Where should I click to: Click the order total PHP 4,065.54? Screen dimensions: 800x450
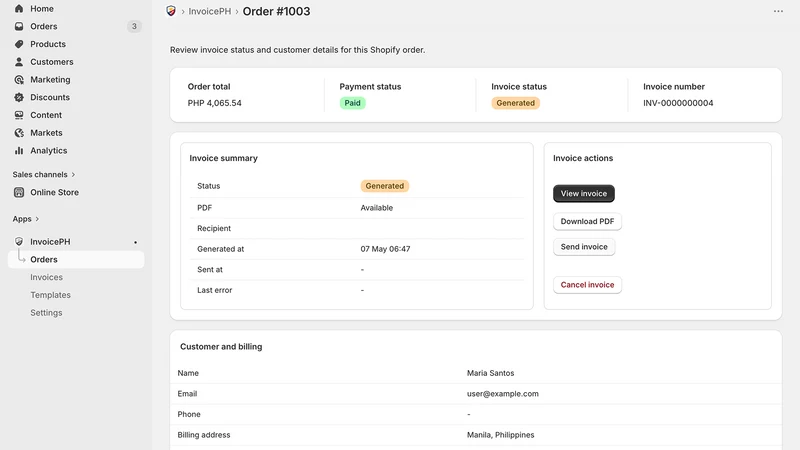[x=214, y=103]
